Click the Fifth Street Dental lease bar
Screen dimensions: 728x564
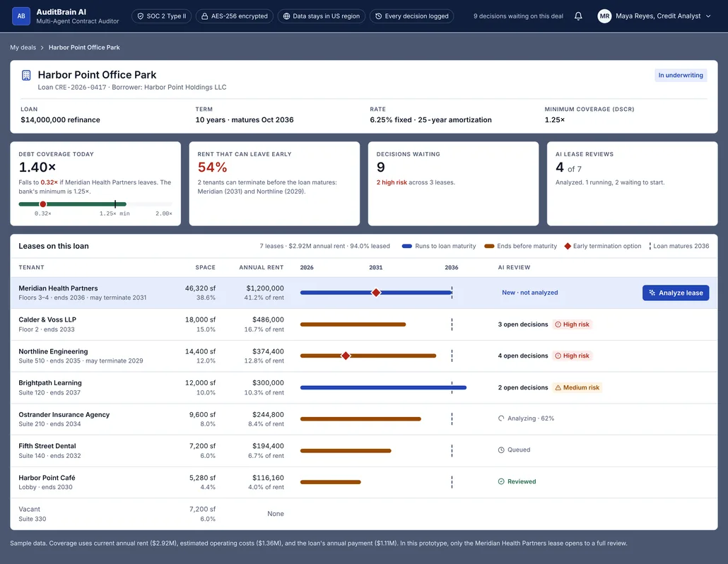click(x=346, y=450)
